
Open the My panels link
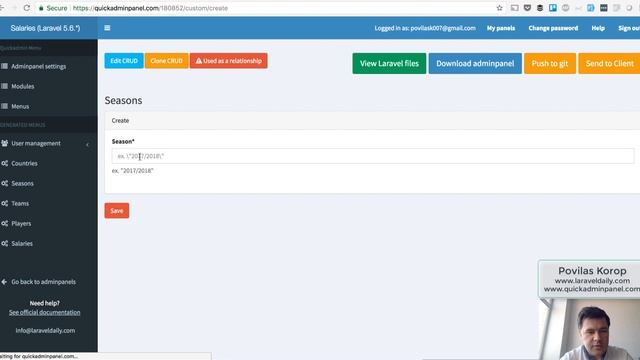click(x=501, y=28)
